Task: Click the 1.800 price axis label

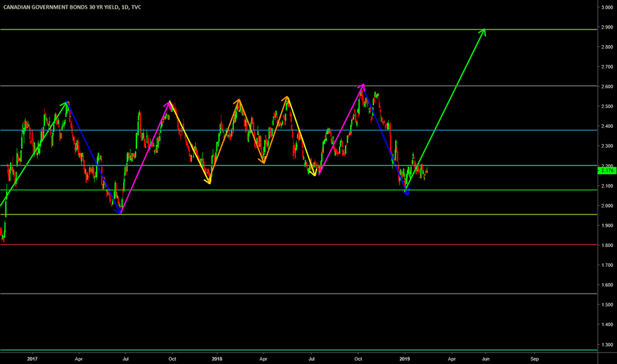Action: click(607, 246)
